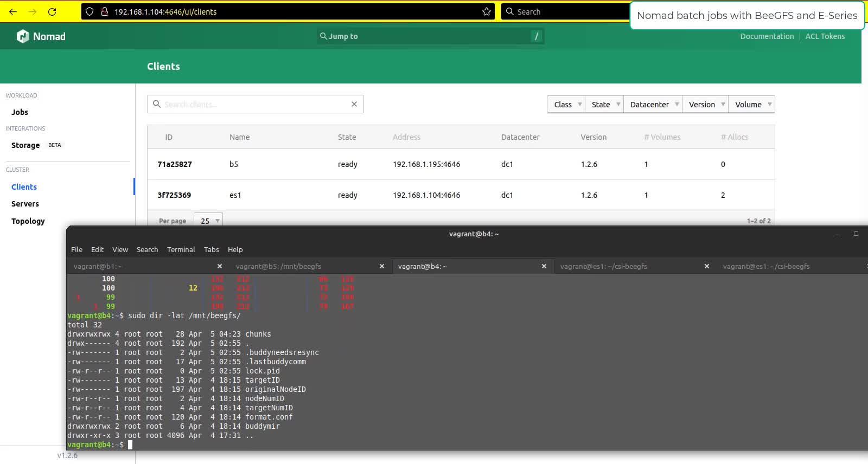This screenshot has height=464, width=868.
Task: Click address 192.168.1.195:4646
Action: pyautogui.click(x=426, y=164)
